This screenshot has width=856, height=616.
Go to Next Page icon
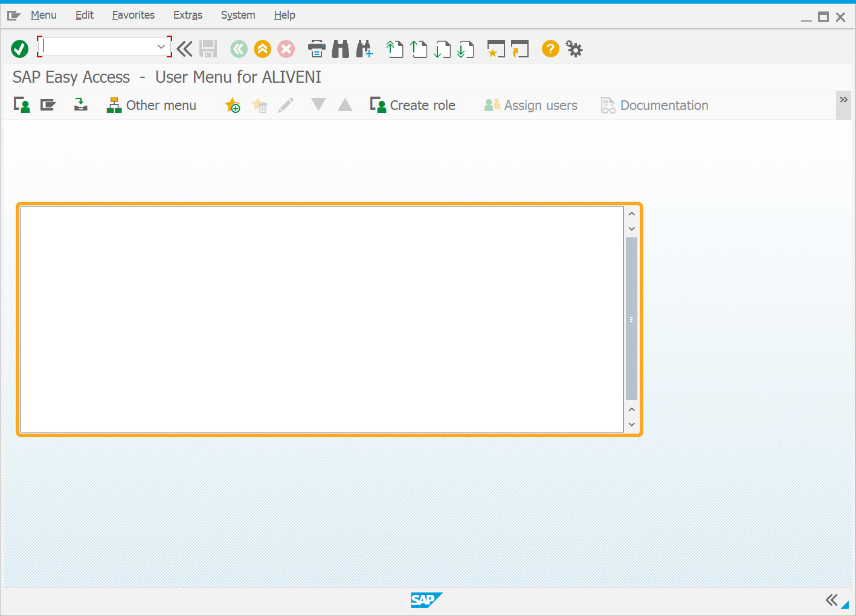[x=442, y=49]
